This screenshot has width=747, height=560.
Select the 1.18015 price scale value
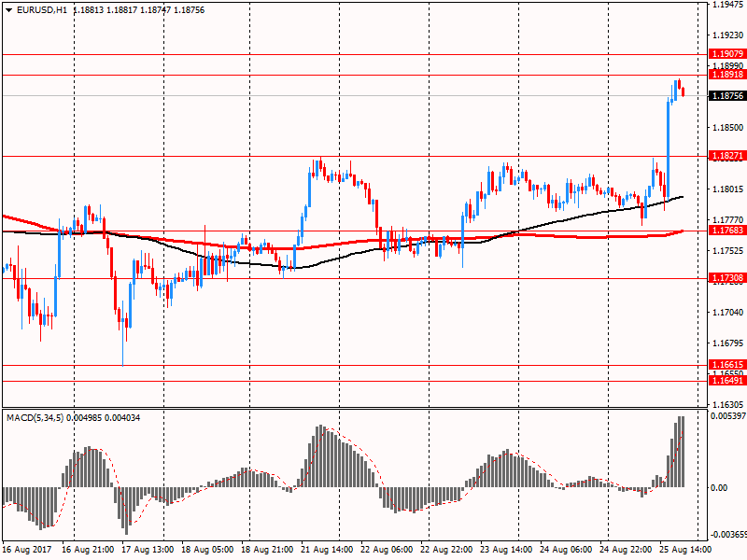(x=728, y=189)
